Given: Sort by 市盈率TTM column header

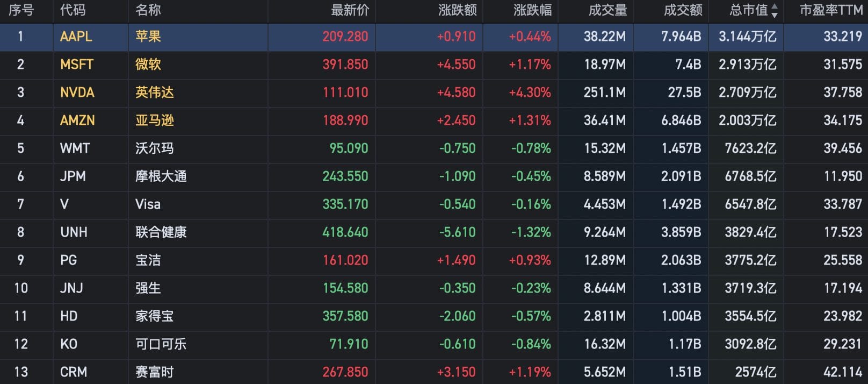Looking at the screenshot, I should click(831, 10).
